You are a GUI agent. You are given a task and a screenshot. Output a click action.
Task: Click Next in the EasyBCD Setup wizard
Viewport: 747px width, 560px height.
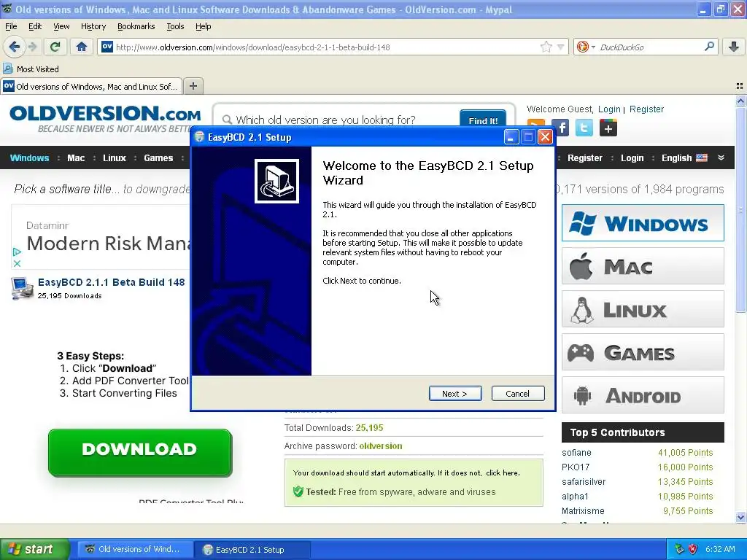click(x=455, y=394)
